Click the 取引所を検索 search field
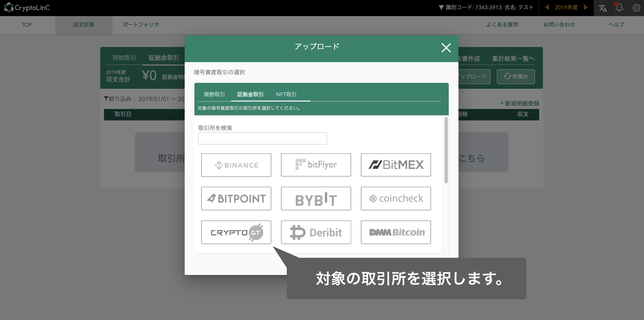The width and height of the screenshot is (644, 320). click(263, 138)
